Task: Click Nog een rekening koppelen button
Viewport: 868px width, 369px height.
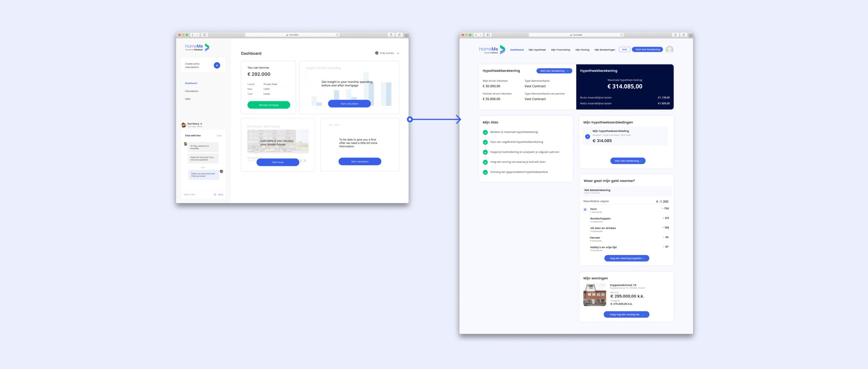Action: click(x=627, y=258)
